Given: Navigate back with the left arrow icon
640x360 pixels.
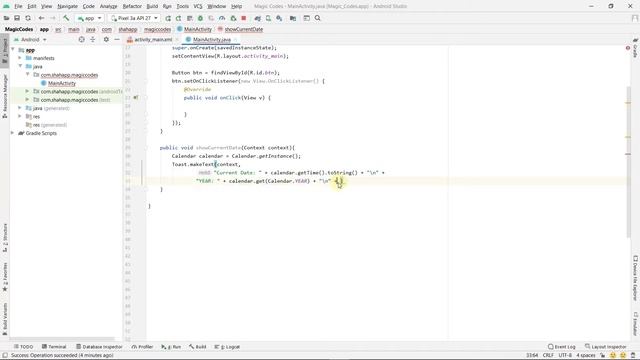Looking at the screenshot, I should (x=41, y=18).
